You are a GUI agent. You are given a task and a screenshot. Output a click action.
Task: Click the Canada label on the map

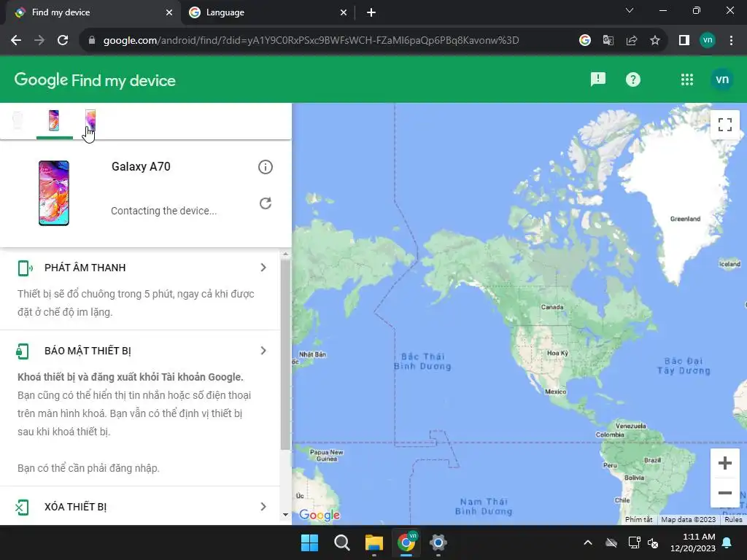[x=552, y=307]
